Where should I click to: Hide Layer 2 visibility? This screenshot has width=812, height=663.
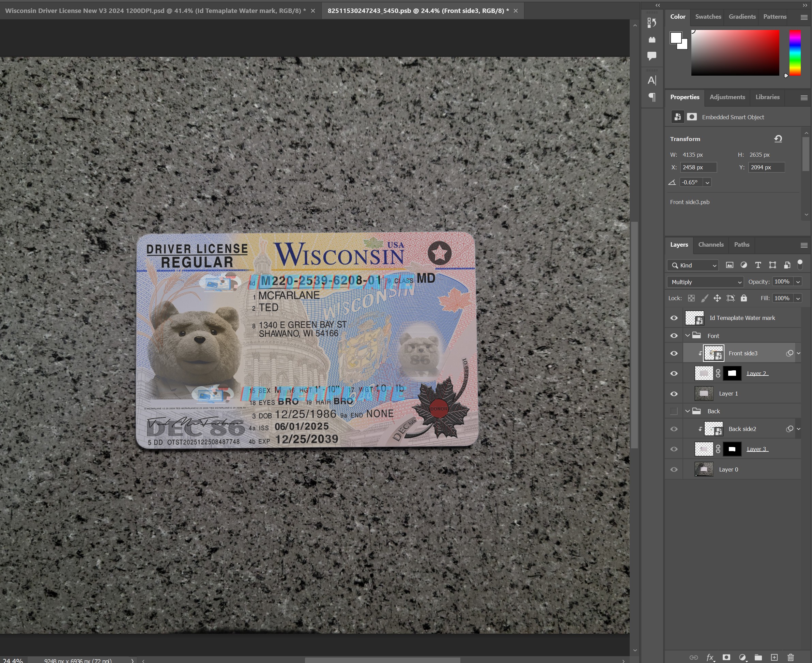[x=674, y=373]
